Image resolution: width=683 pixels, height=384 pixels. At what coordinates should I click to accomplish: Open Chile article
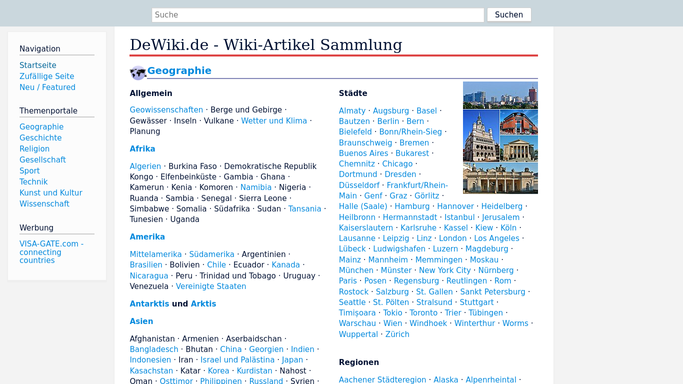click(x=216, y=265)
